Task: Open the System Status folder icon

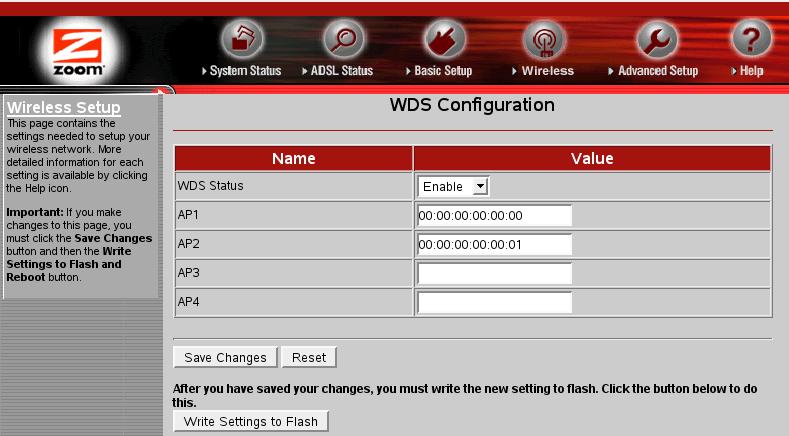Action: [x=243, y=39]
